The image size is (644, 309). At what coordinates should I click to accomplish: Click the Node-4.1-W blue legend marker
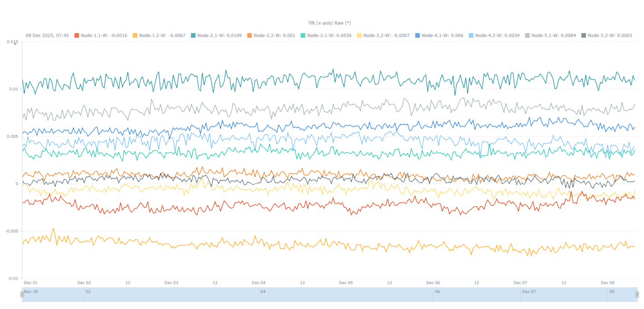point(418,35)
